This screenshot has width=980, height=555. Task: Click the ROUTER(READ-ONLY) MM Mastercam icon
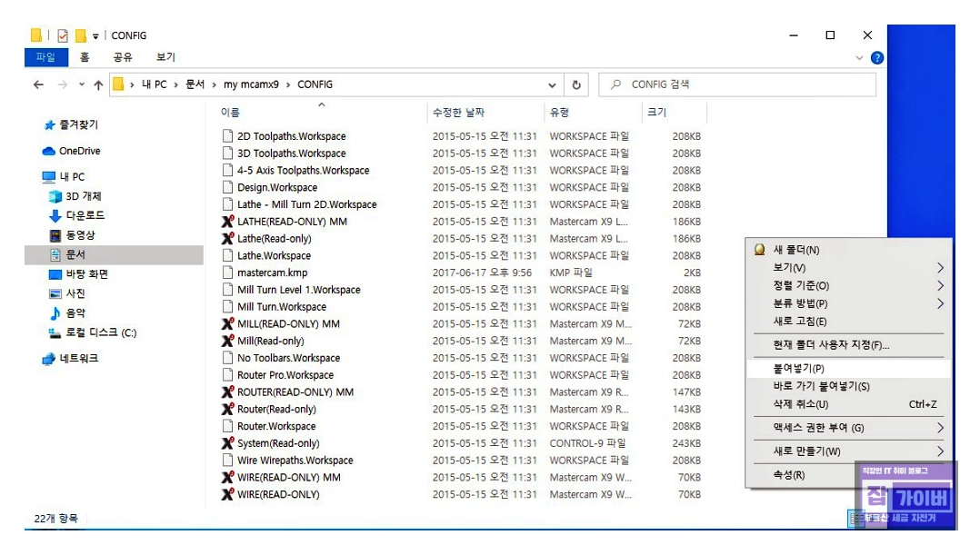coord(228,392)
